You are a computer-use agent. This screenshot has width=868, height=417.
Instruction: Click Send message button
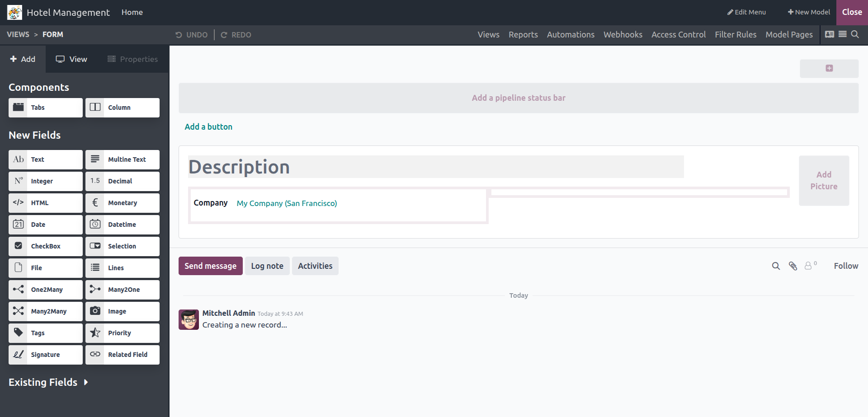click(210, 266)
